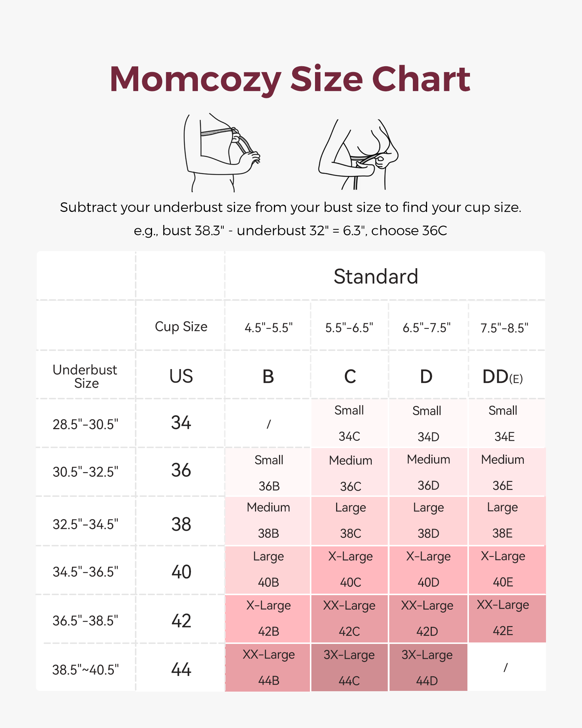Viewport: 582px width, 728px height.
Task: Select the XX-Large 42D size cell
Action: (427, 618)
